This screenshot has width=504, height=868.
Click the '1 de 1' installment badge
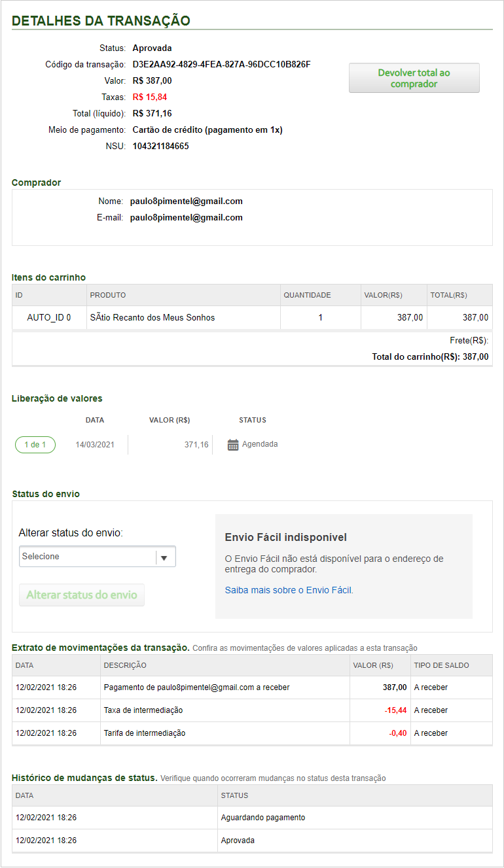pos(35,445)
